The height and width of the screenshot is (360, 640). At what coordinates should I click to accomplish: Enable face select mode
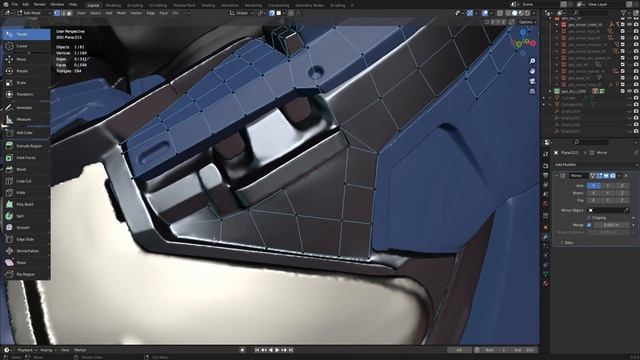coord(69,13)
